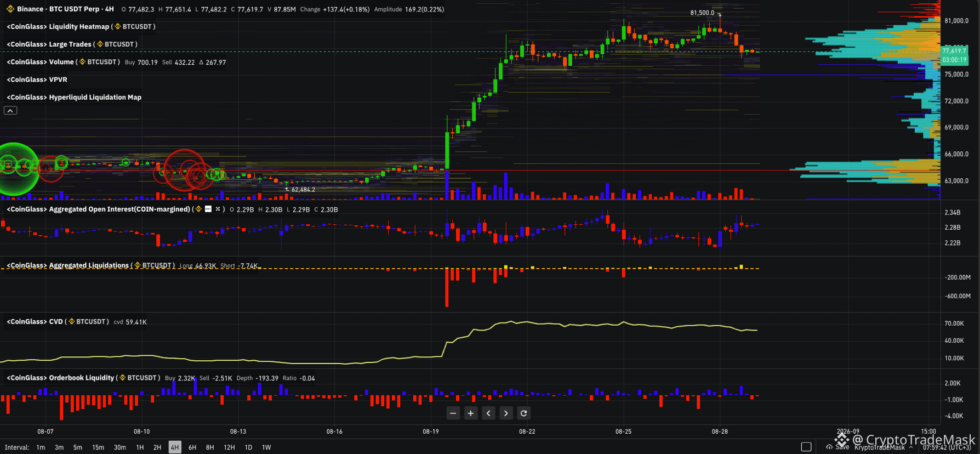Image resolution: width=980 pixels, height=454 pixels.
Task: Open the Binance BTC USDT Perp symbol title
Action: (65, 9)
